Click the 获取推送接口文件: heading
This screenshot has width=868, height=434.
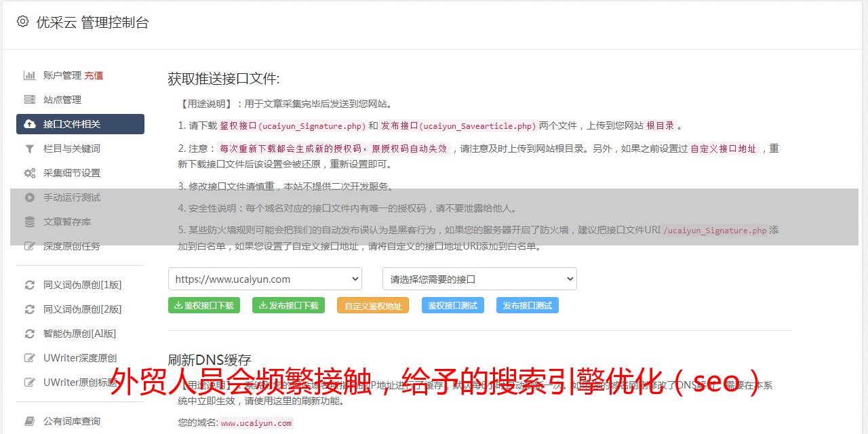tap(224, 79)
